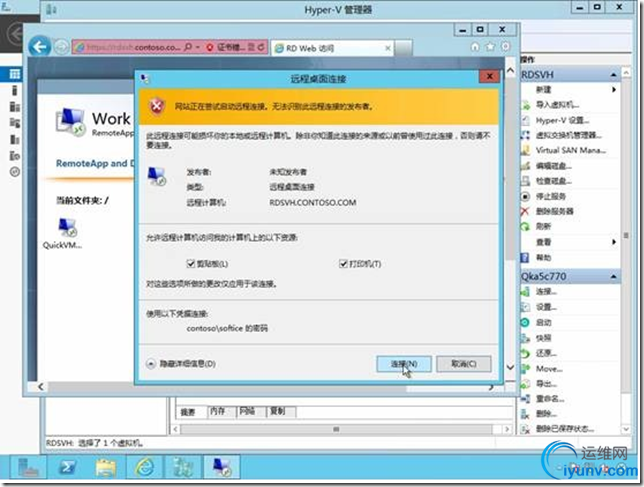Click RDSVH.CONTOSO.COM remote computer text
Screen dimensions: 644x487
[313, 202]
